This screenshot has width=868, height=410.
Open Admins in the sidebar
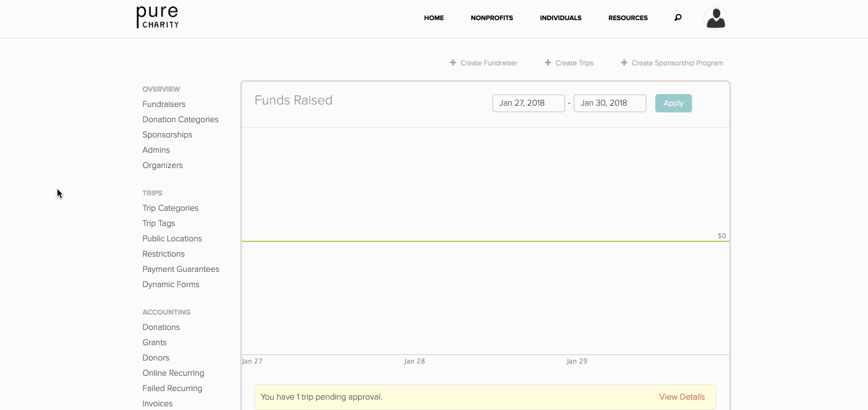coord(156,150)
